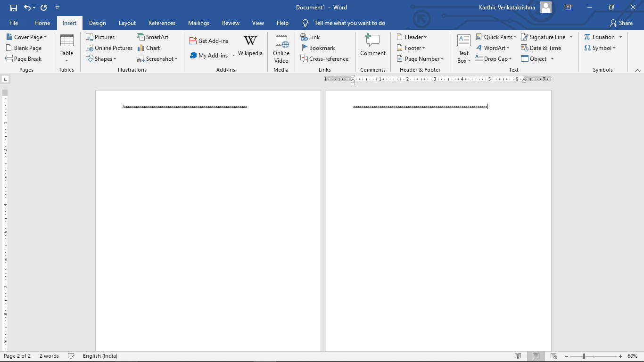The width and height of the screenshot is (644, 362).
Task: Open Wikipedia add-in
Action: [250, 46]
